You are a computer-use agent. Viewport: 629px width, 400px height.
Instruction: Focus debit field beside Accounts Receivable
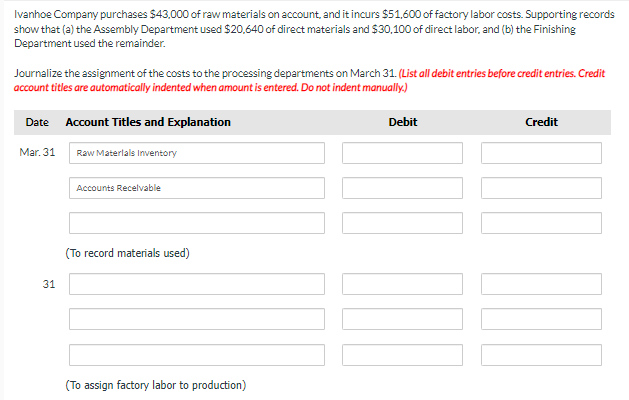[402, 188]
